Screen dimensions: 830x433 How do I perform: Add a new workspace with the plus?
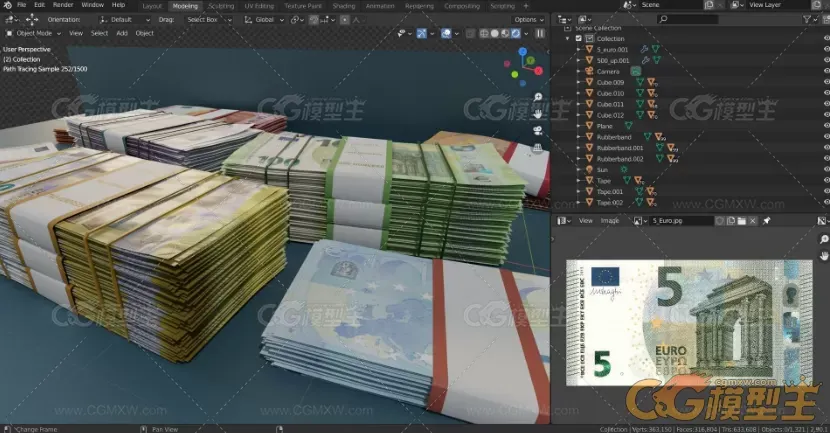coord(526,6)
